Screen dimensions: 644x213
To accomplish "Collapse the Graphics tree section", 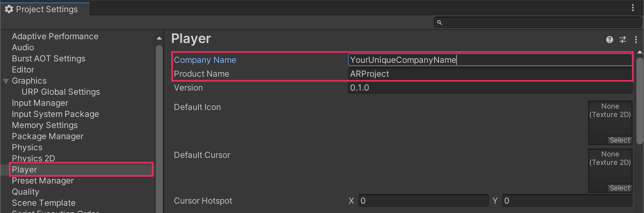I will (x=6, y=81).
